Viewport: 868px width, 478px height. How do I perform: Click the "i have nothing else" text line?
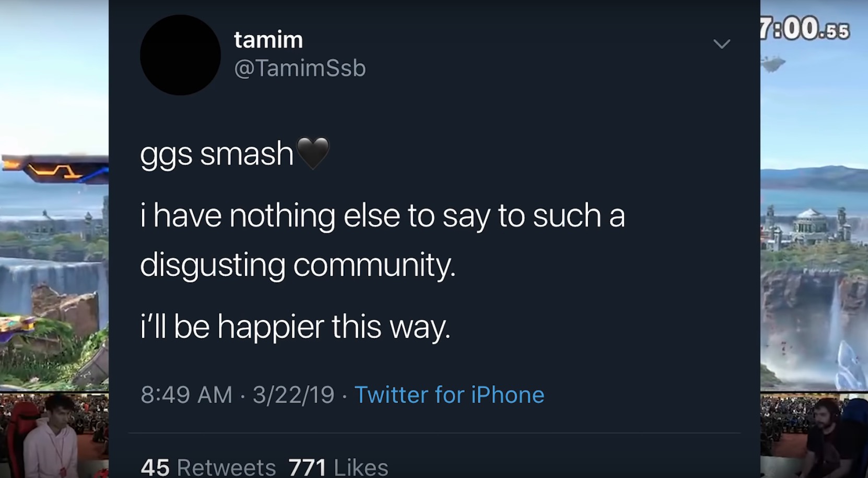(x=382, y=216)
